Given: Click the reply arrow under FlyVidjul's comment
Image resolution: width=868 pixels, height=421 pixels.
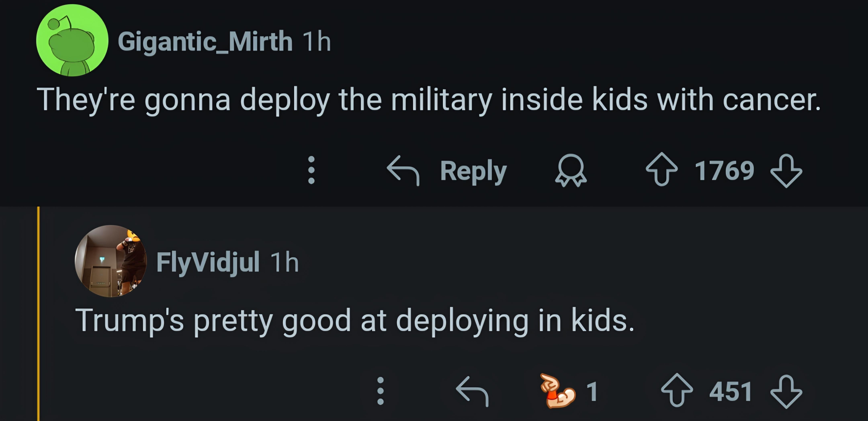Looking at the screenshot, I should click(472, 391).
